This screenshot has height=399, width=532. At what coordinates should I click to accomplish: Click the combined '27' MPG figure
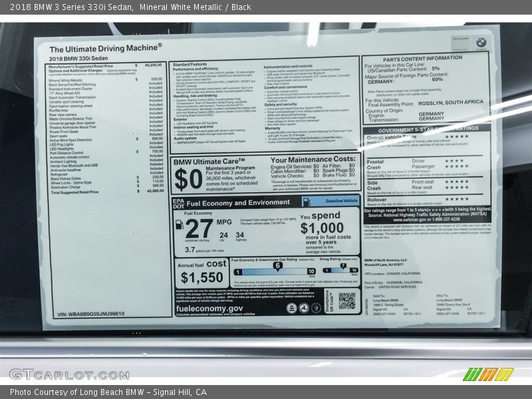click(x=199, y=229)
